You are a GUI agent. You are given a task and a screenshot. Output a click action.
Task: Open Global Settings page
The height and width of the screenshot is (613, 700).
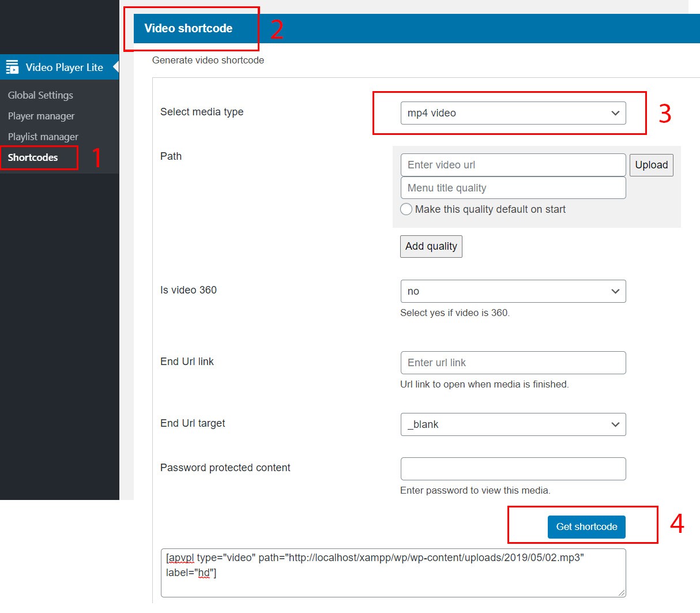[x=40, y=95]
